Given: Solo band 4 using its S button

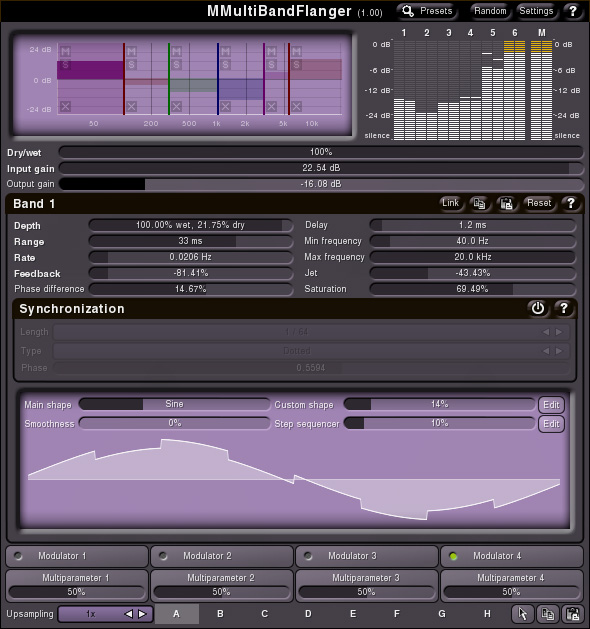Looking at the screenshot, I should point(225,64).
